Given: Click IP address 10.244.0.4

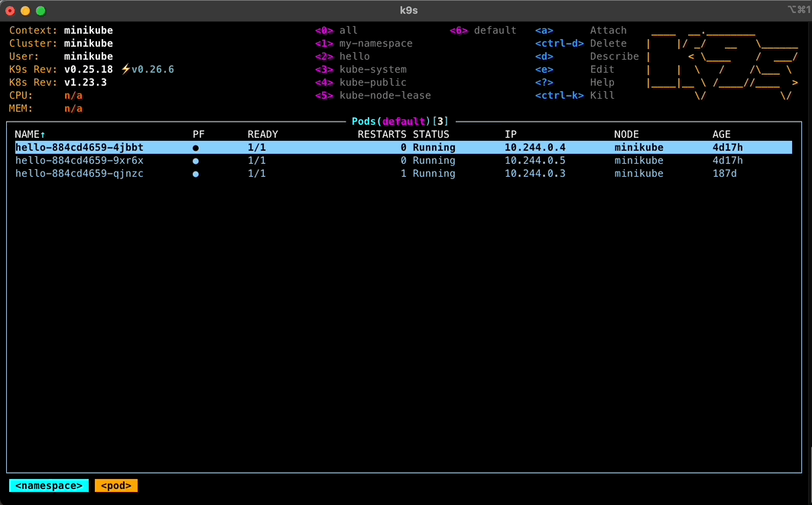Looking at the screenshot, I should (535, 148).
